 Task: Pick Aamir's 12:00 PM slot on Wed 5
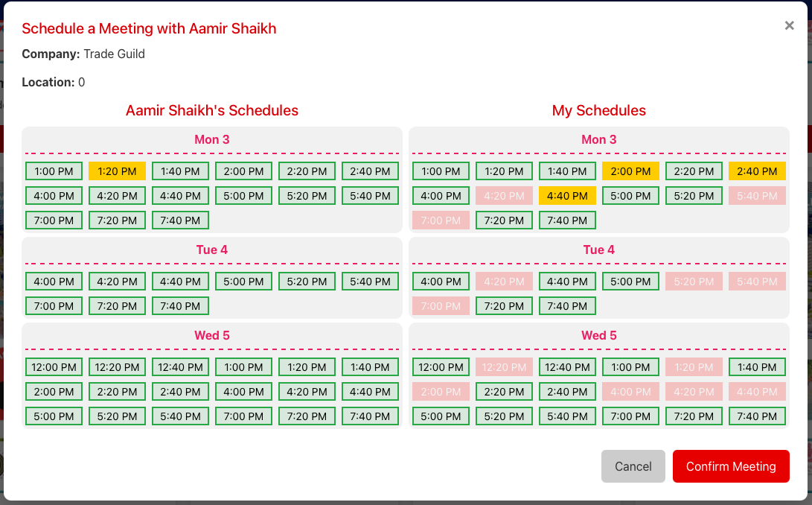click(x=54, y=367)
